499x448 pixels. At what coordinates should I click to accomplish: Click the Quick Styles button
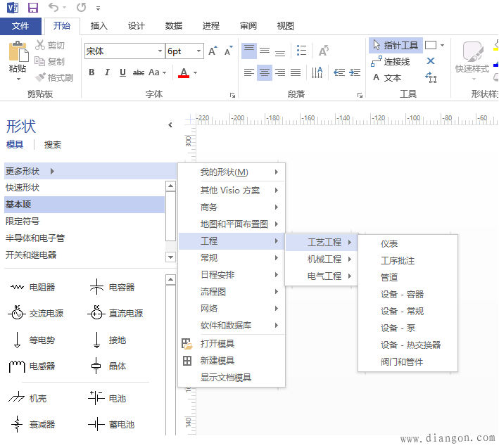coord(472,60)
